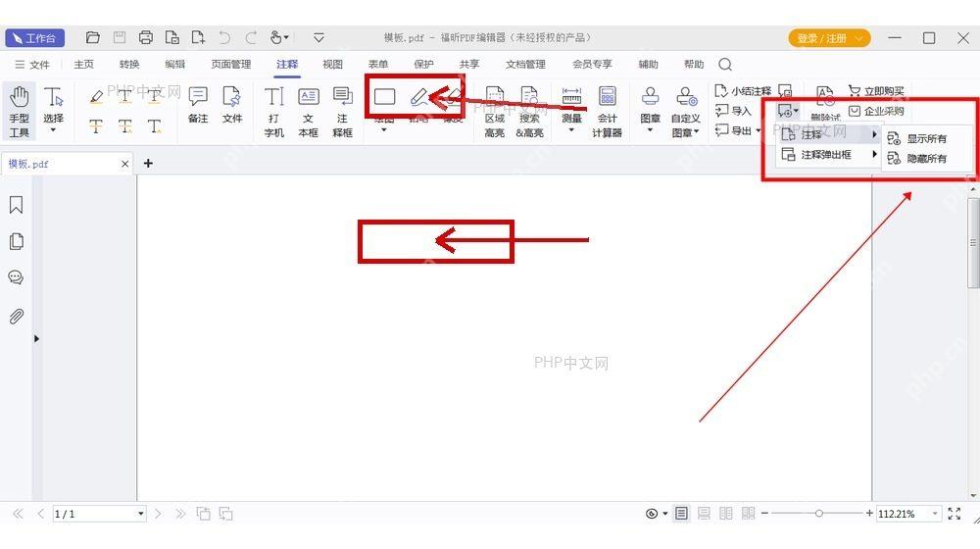The width and height of the screenshot is (980, 549).
Task: Select the 注释框 callout tool
Action: pos(342,112)
